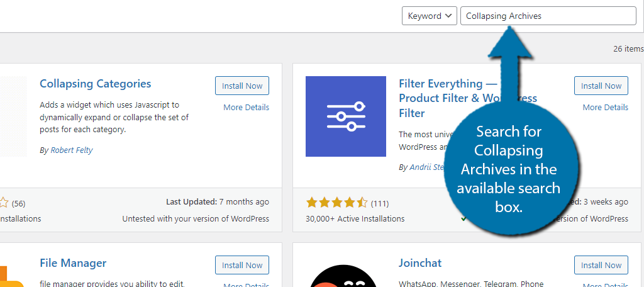Click the Filter Everything star rating

pos(337,203)
